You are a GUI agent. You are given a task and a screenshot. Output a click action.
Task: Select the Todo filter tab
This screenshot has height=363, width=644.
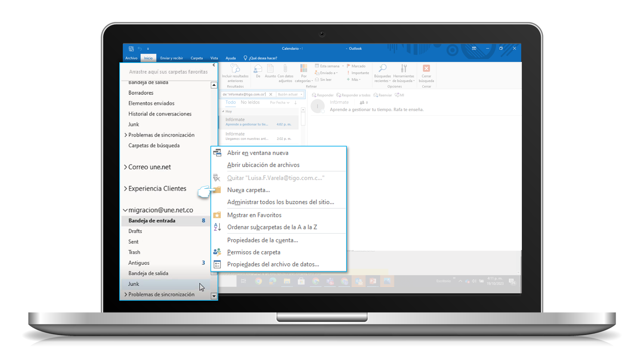click(x=230, y=102)
